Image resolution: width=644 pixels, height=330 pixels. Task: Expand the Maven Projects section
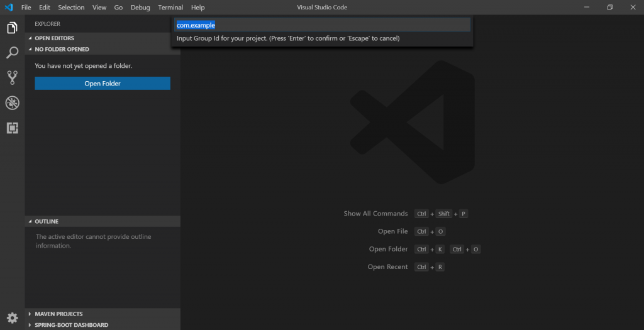tap(103, 314)
